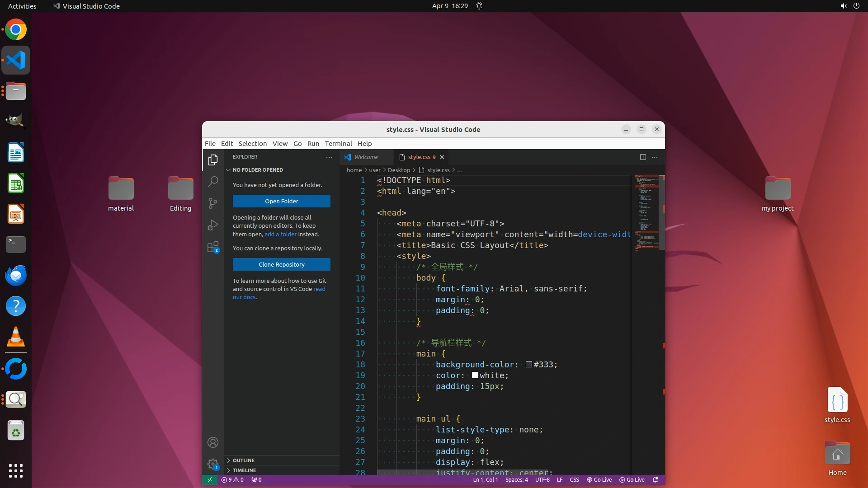This screenshot has width=868, height=488.
Task: Click the #333 background-color swatch
Action: pos(528,365)
